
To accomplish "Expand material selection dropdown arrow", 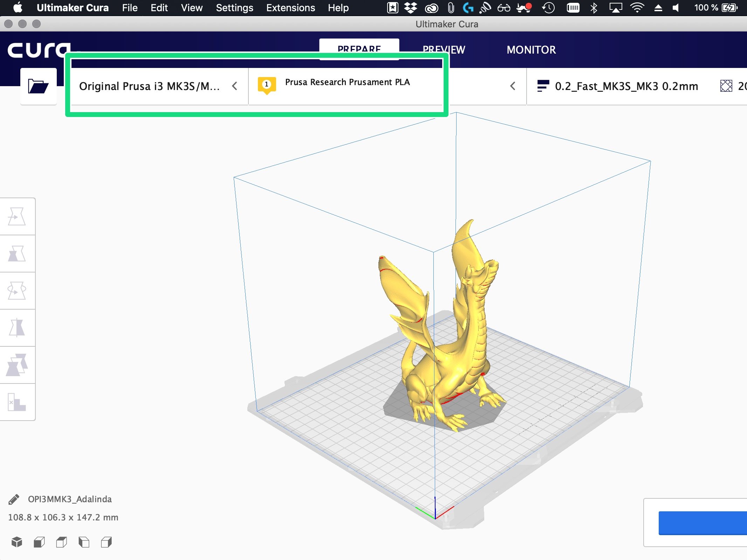I will pos(511,86).
